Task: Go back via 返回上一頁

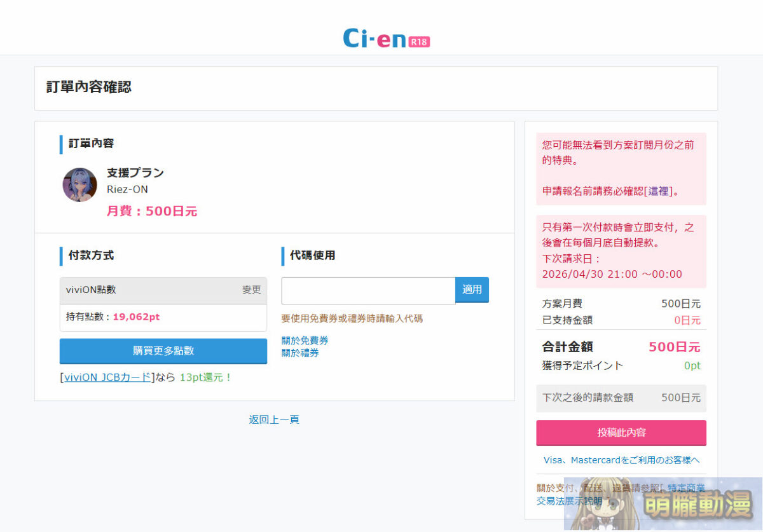Action: point(274,419)
